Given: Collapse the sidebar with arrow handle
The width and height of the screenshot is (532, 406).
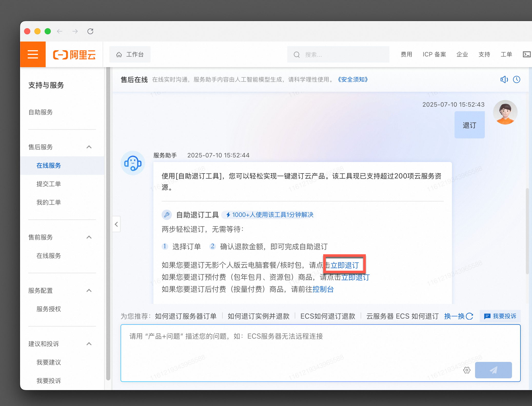Looking at the screenshot, I should [116, 224].
